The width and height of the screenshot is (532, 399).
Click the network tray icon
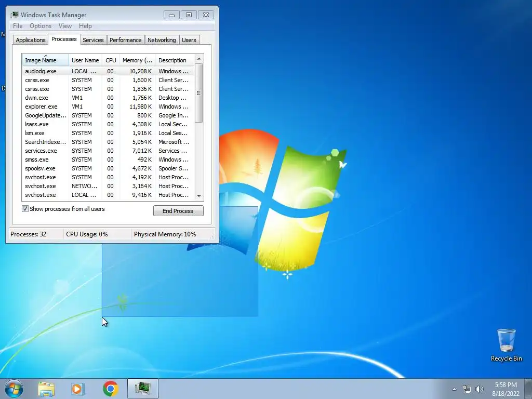tap(467, 389)
